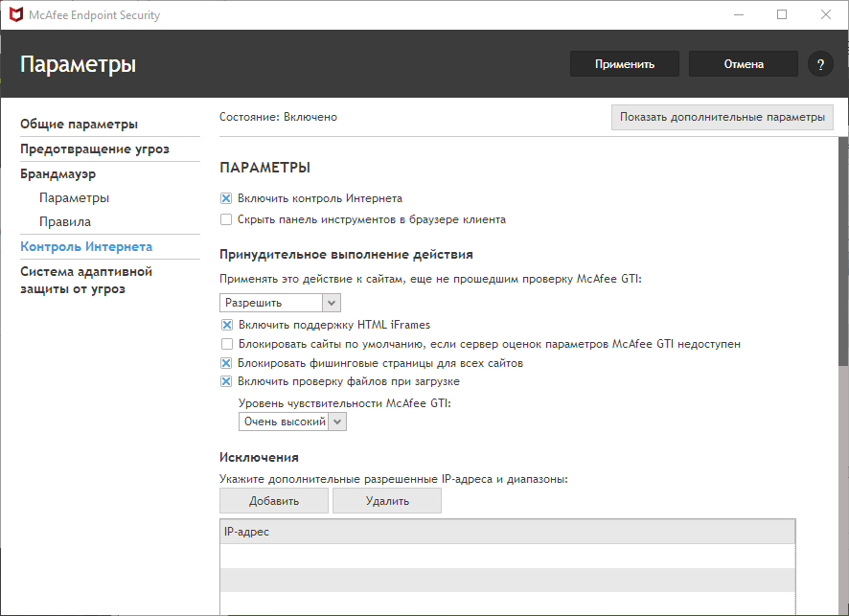Viewport: 849px width, 616px height.
Task: Expand the 'Очень высокий' sensitivity dropdown
Action: [x=292, y=422]
